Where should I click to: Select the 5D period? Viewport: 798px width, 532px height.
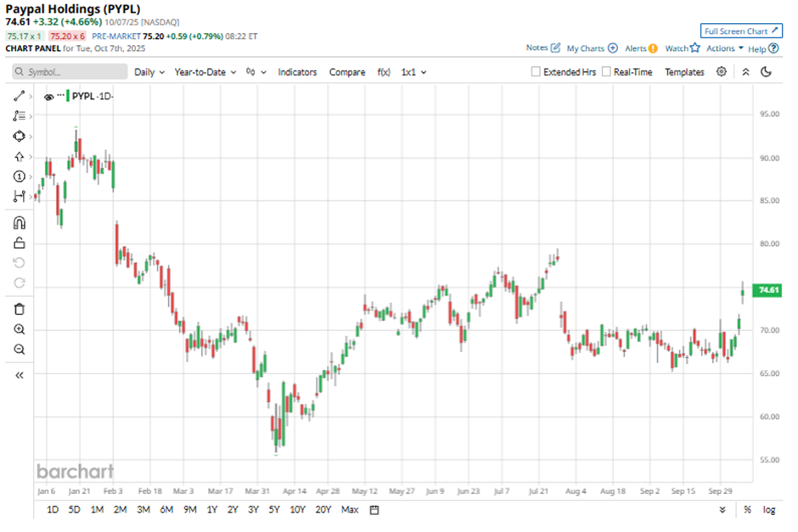[x=75, y=510]
